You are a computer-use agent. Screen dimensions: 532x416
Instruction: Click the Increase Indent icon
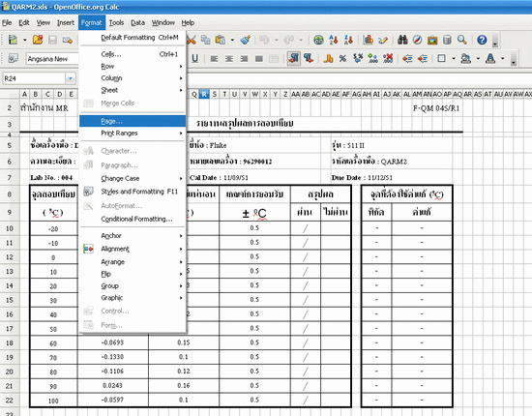(423, 59)
